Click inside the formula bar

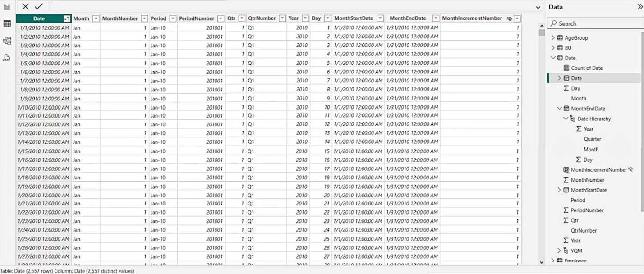(x=293, y=7)
